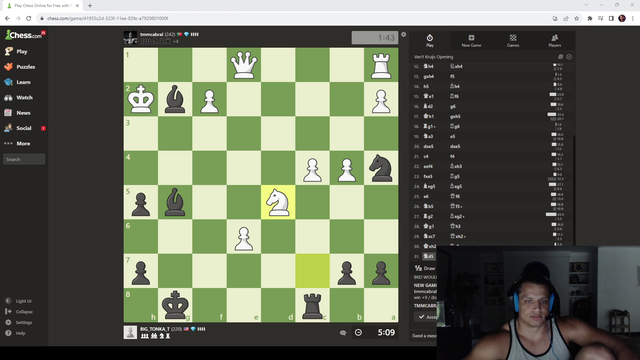This screenshot has width=640, height=360.
Task: Open board settings gear beside the top clock
Action: 403,35
